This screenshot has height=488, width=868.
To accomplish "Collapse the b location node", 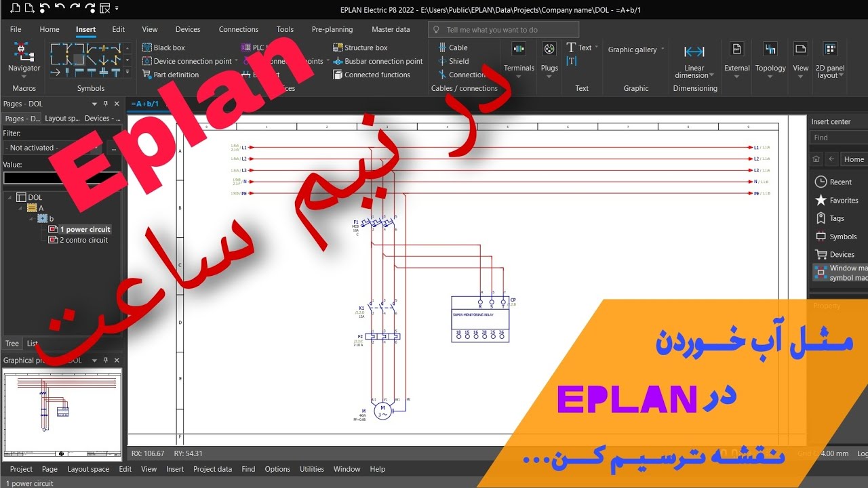I will tap(31, 219).
